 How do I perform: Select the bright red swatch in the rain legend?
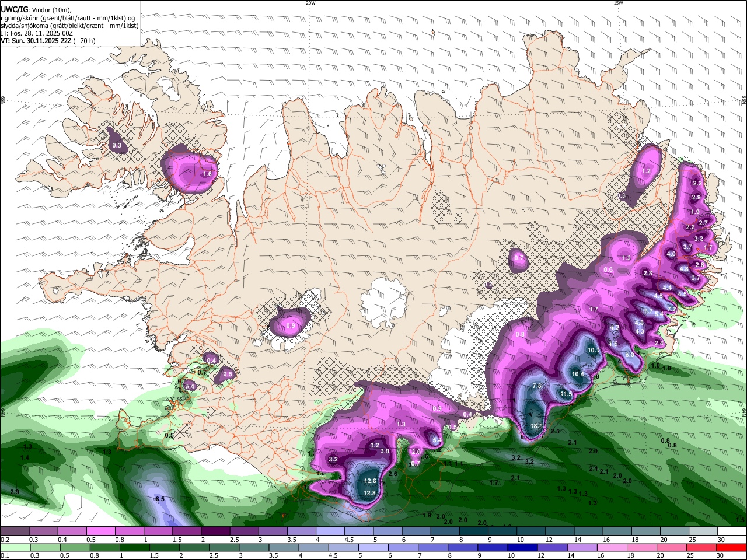(731, 547)
